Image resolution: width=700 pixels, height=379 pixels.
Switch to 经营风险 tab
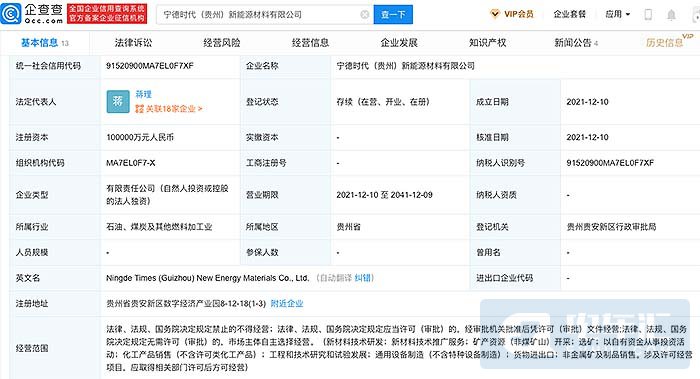[221, 43]
